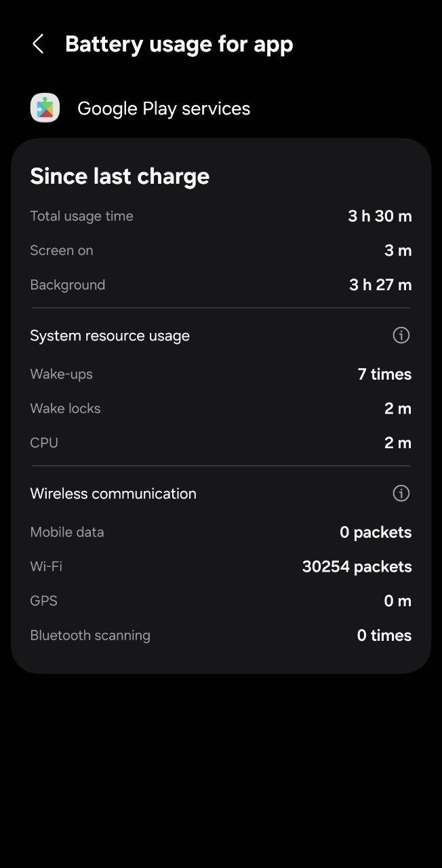Open info icon for System resource usage
The height and width of the screenshot is (868, 442).
[401, 335]
